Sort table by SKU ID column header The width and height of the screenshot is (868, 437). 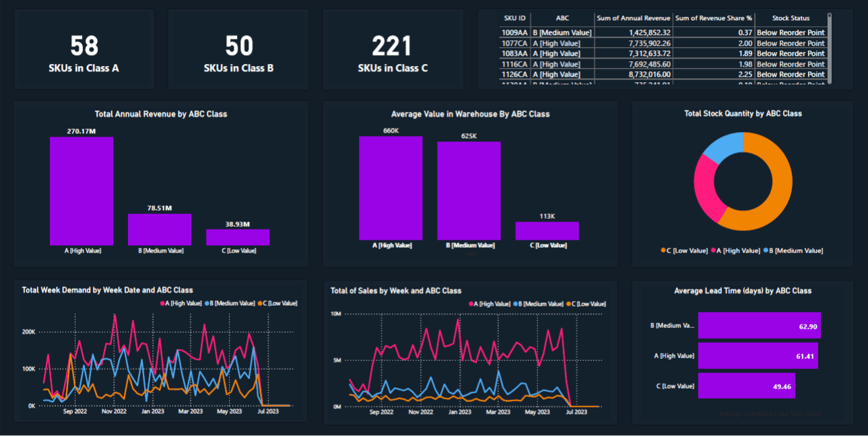pyautogui.click(x=514, y=18)
